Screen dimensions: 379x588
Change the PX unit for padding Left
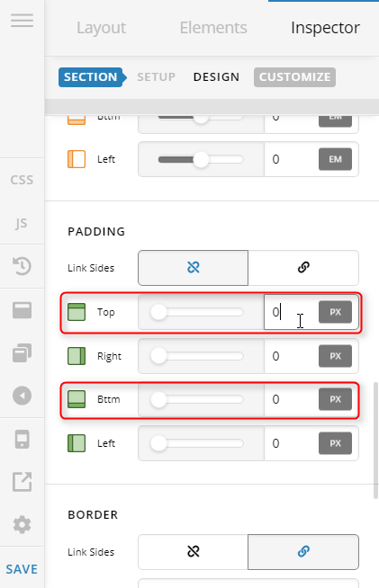pyautogui.click(x=335, y=443)
